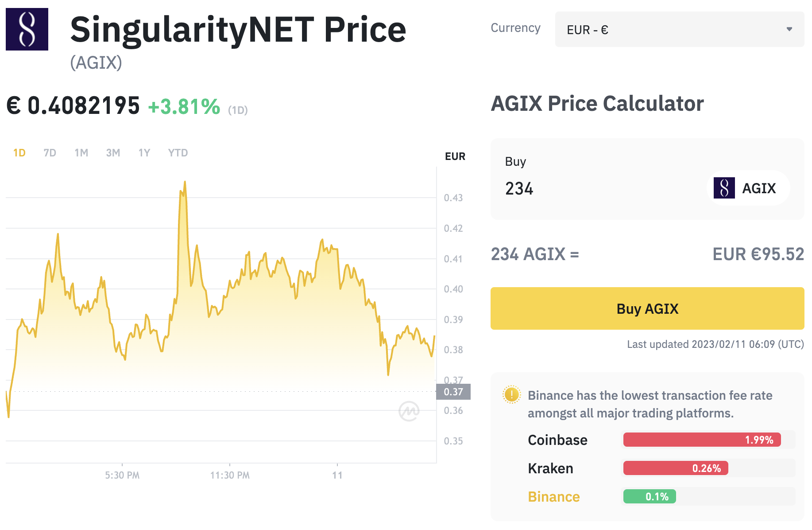
Task: Click the Binance exchange name link
Action: pos(554,497)
